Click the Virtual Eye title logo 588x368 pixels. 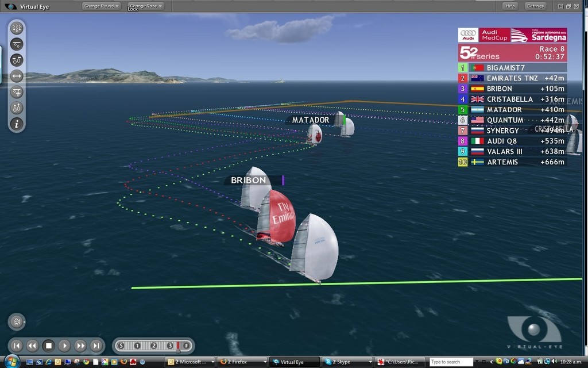11,6
